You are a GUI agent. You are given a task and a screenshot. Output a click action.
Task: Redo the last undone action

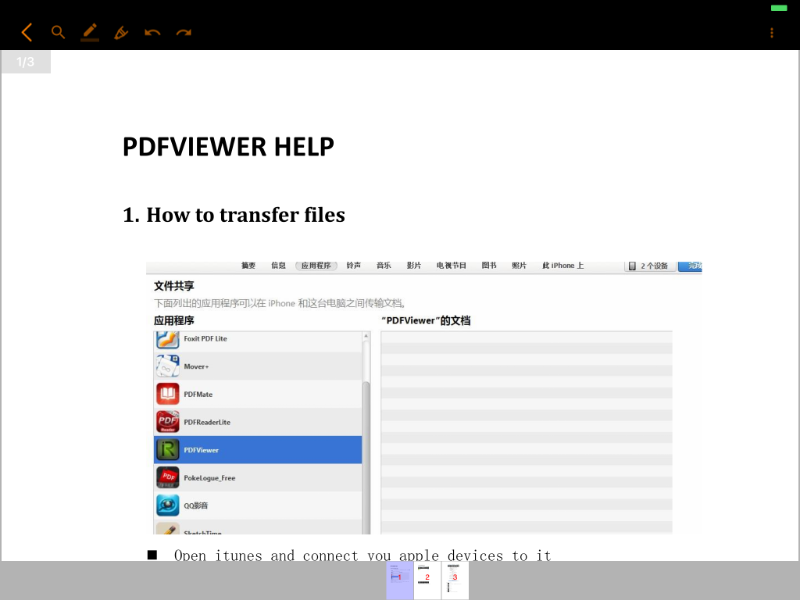click(x=184, y=32)
